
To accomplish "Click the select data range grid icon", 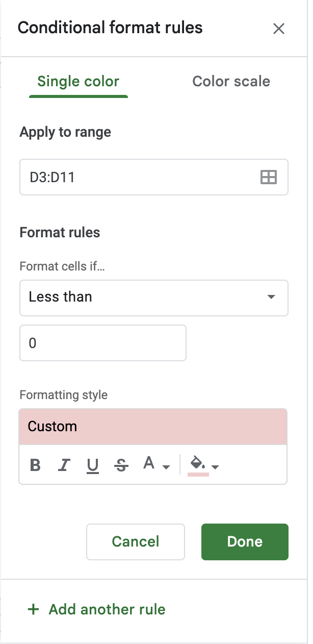I will click(x=269, y=177).
